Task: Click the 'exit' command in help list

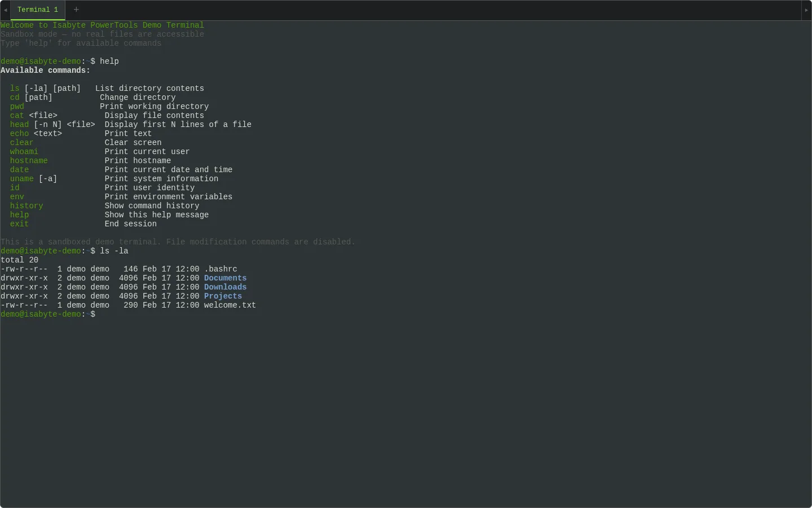Action: pos(19,224)
